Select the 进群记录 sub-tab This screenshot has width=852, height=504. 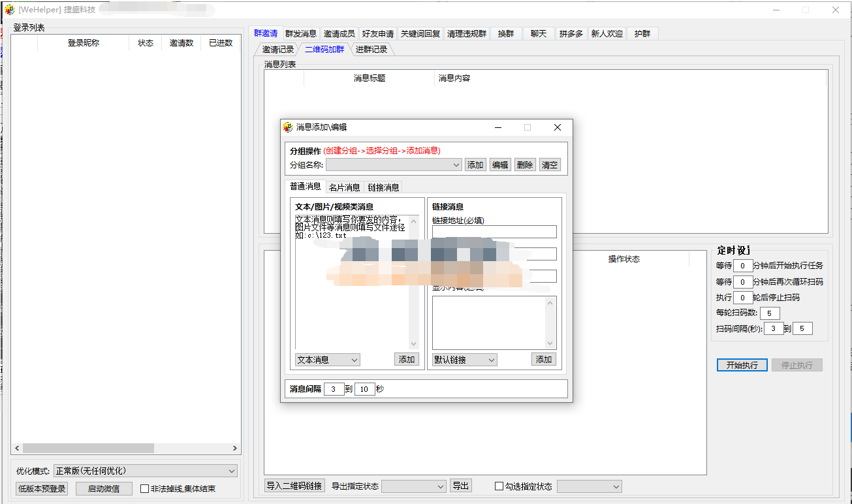point(371,50)
